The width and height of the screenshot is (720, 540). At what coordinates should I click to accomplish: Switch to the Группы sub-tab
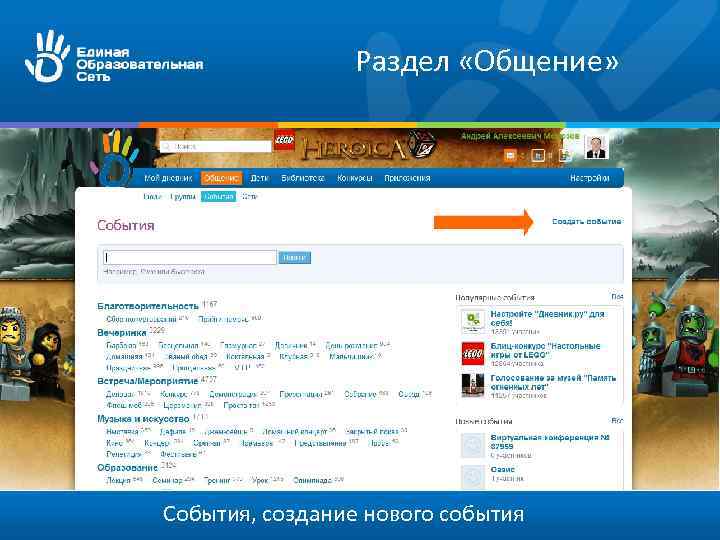[x=183, y=197]
